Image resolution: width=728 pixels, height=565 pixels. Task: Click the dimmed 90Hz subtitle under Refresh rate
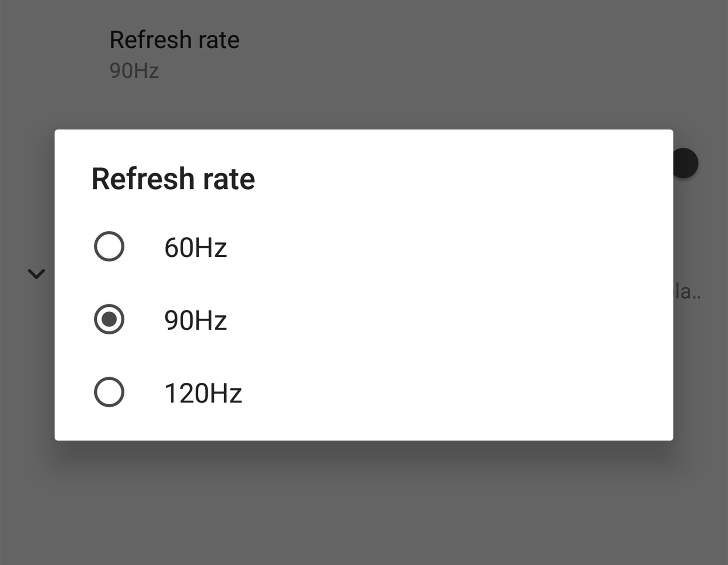[134, 71]
